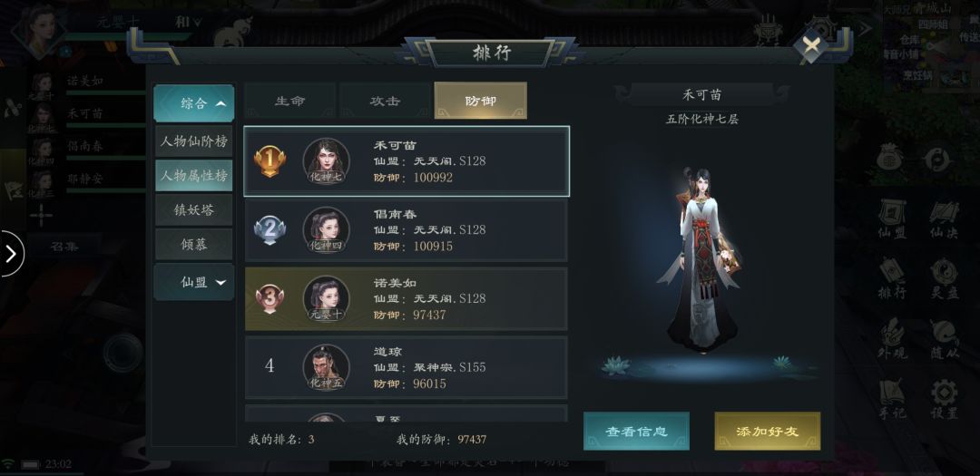The width and height of the screenshot is (980, 476).
Task: Select the 倾慕 ranking list
Action: [194, 244]
